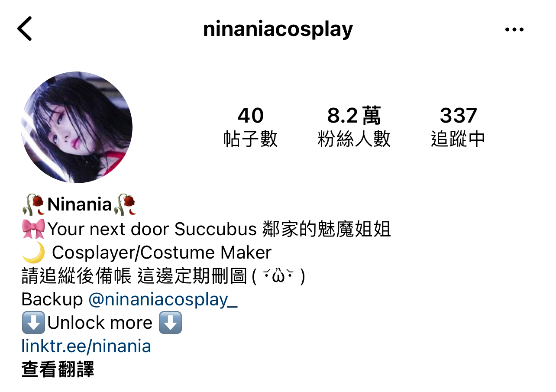Screen dimensions: 556x392
Task: Tap the back arrow icon
Action: tap(25, 29)
